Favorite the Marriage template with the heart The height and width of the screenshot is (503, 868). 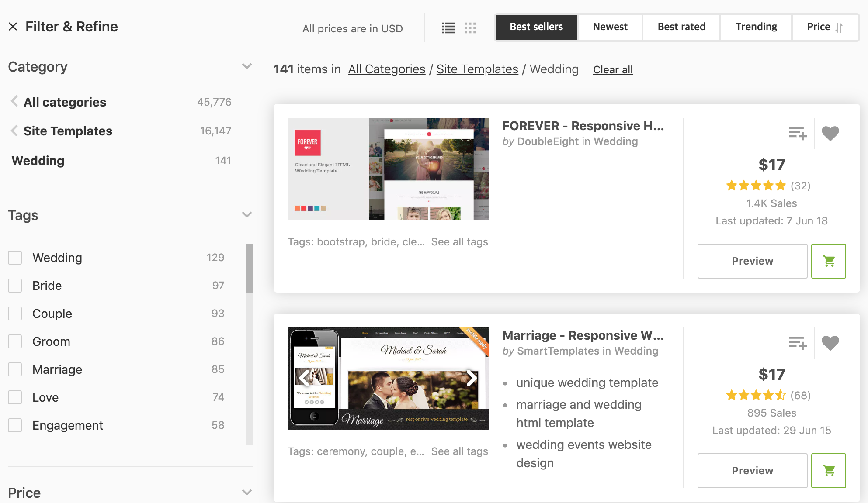(x=830, y=343)
